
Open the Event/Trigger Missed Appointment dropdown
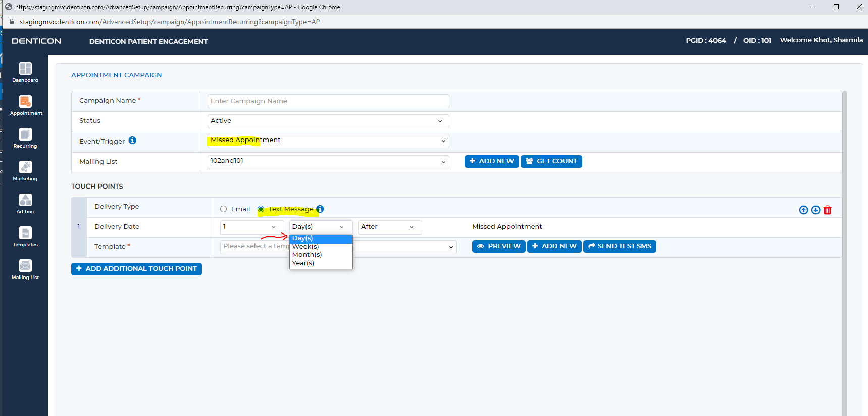(x=328, y=141)
